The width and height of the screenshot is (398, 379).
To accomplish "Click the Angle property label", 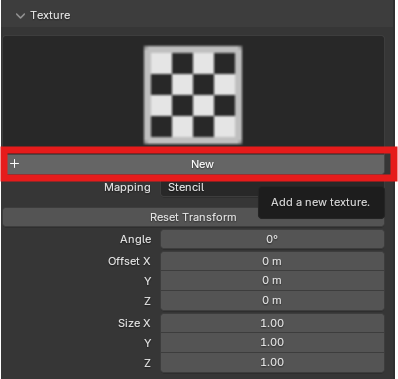I will [x=136, y=239].
